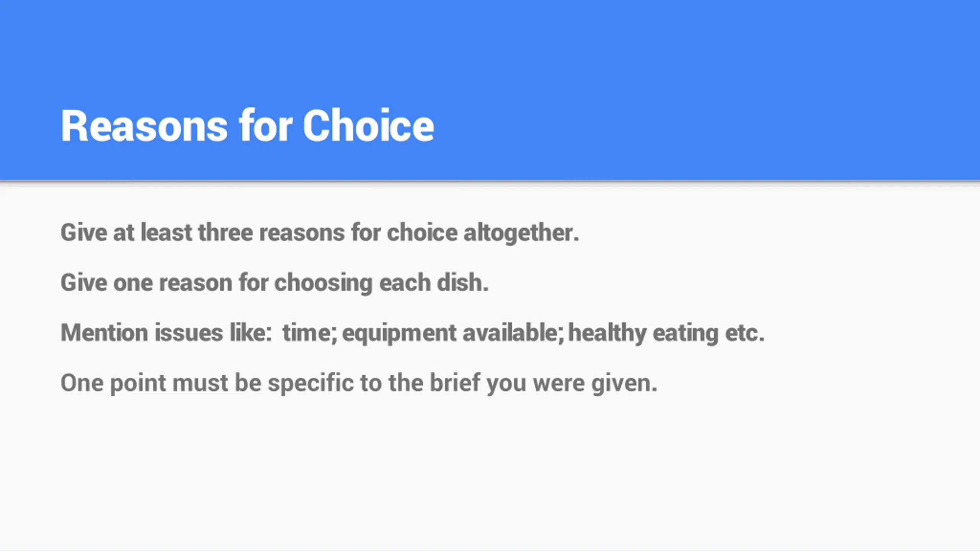
Task: Click the word 'choosing' in the second line
Action: click(x=323, y=283)
